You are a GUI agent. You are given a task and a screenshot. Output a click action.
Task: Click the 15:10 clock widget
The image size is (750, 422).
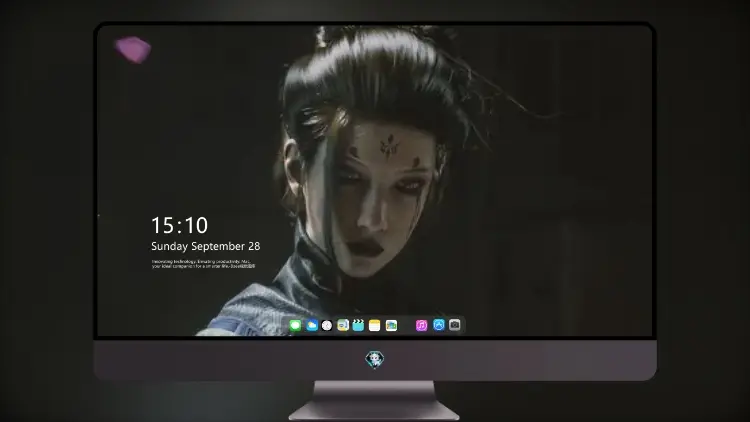[x=179, y=225]
